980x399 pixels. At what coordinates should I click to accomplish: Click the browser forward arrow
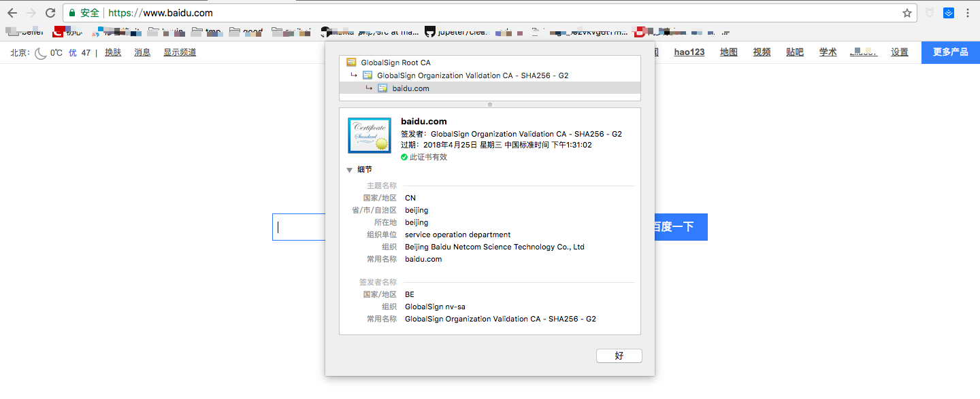click(x=31, y=13)
